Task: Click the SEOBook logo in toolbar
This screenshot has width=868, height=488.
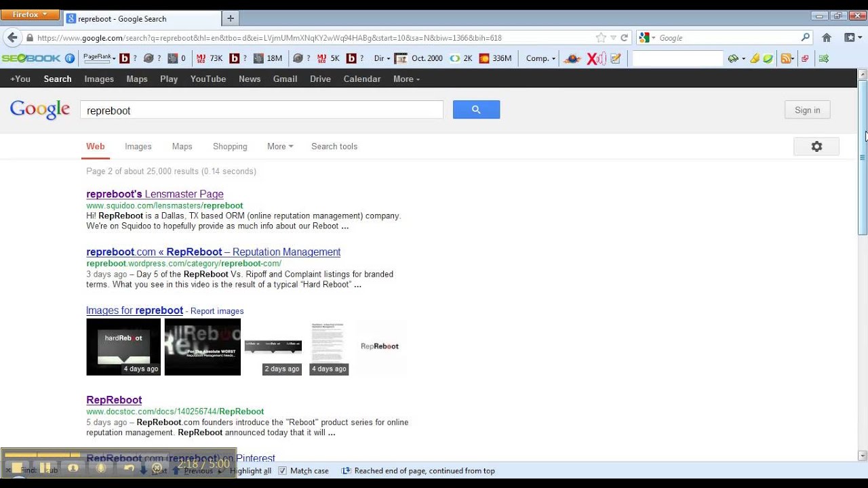Action: (31, 58)
